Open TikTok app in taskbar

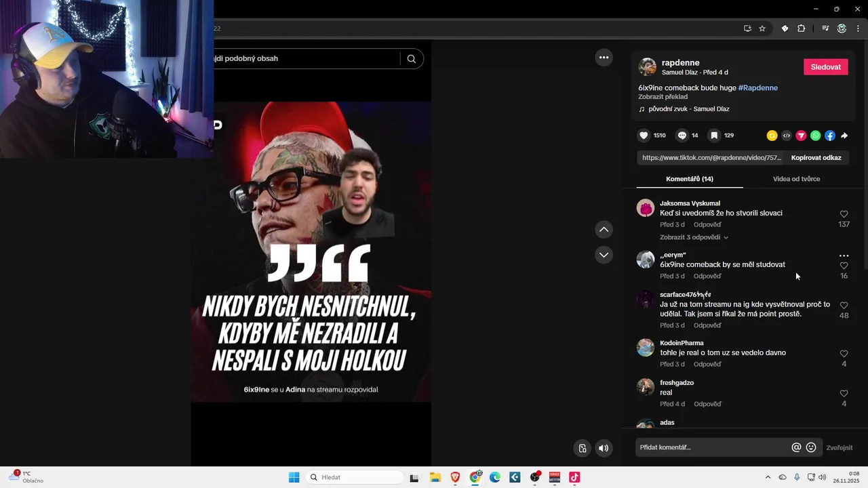point(574,477)
